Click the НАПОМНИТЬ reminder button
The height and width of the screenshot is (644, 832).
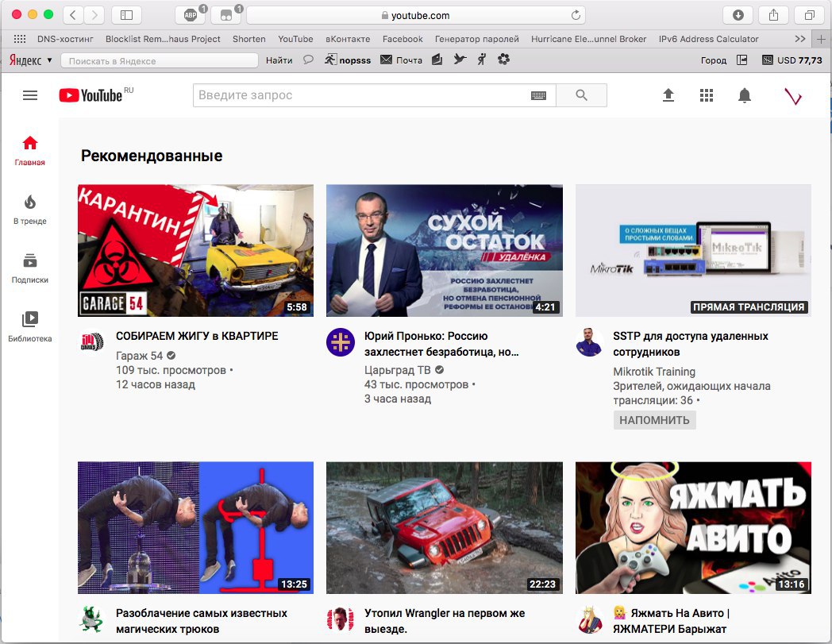click(x=654, y=420)
